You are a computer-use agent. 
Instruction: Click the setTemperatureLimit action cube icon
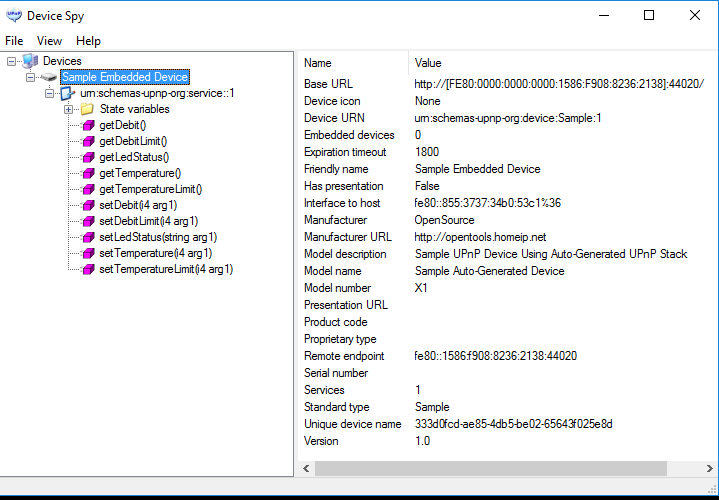87,269
